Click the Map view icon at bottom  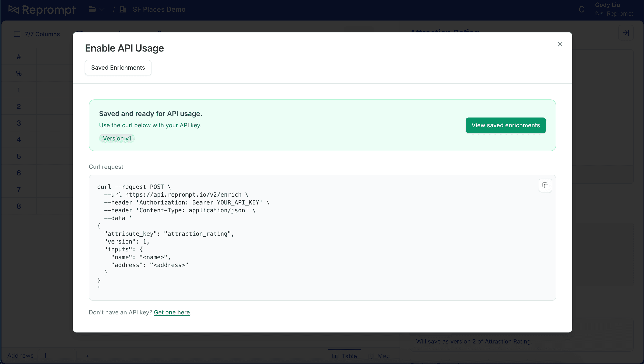point(371,356)
